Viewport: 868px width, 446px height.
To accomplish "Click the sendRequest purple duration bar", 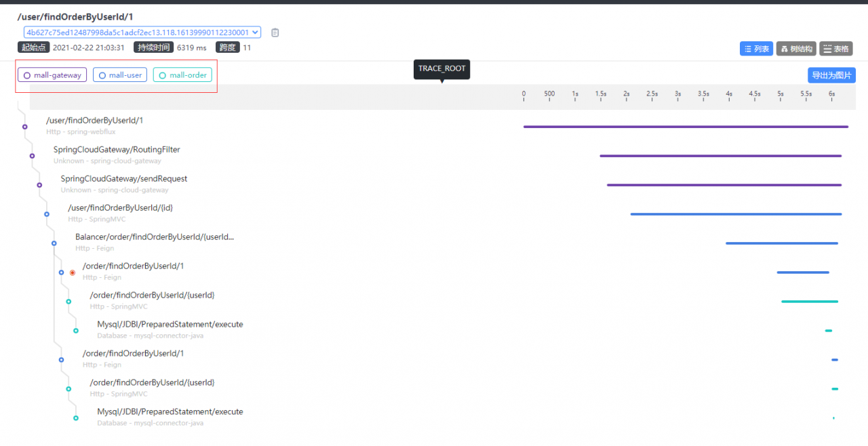I will tap(724, 185).
